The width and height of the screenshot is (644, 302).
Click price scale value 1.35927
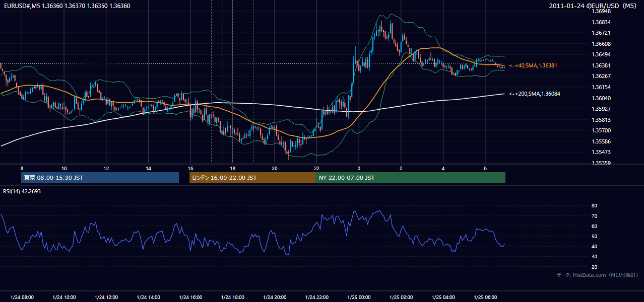601,109
